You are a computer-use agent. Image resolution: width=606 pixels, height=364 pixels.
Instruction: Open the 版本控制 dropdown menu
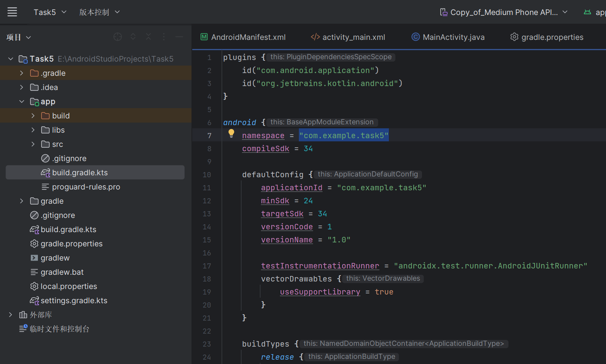99,12
